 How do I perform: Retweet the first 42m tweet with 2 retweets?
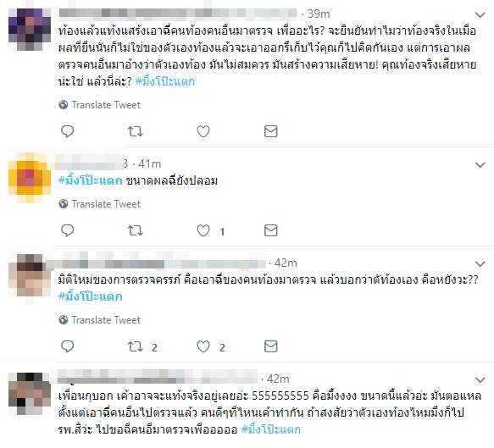[x=136, y=346]
